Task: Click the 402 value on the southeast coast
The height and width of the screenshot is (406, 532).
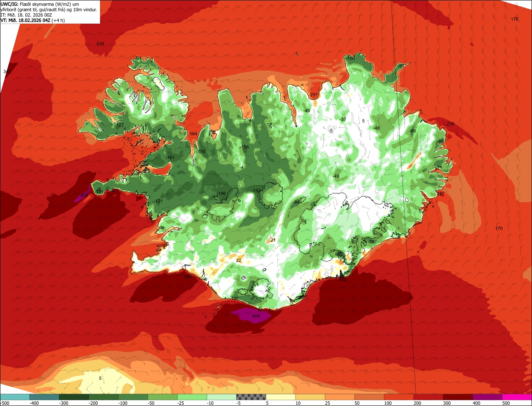Action: click(343, 280)
